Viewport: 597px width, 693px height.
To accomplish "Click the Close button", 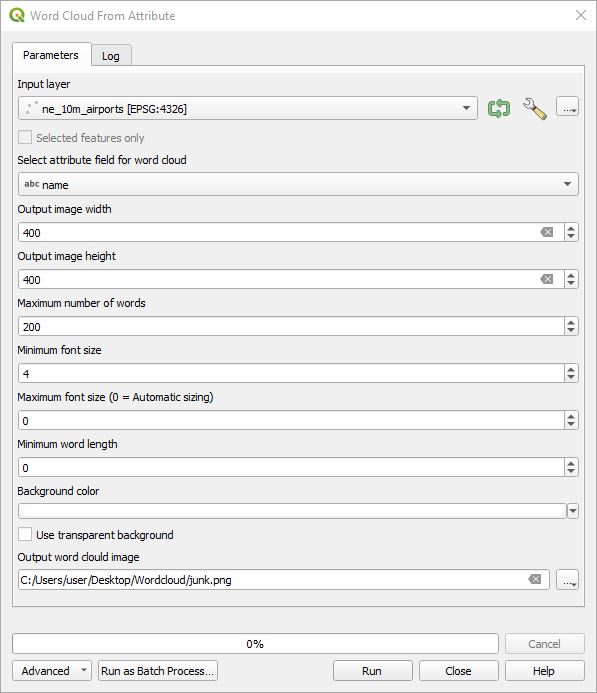I will (x=459, y=670).
